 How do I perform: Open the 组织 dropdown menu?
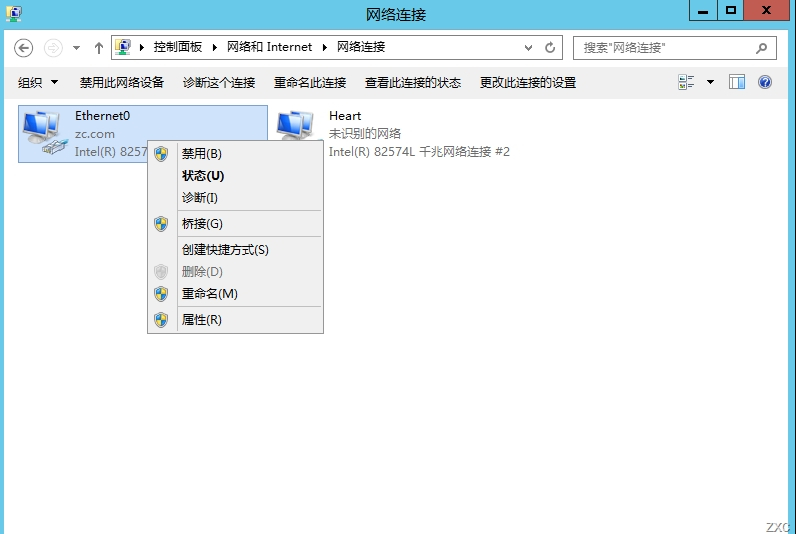38,82
